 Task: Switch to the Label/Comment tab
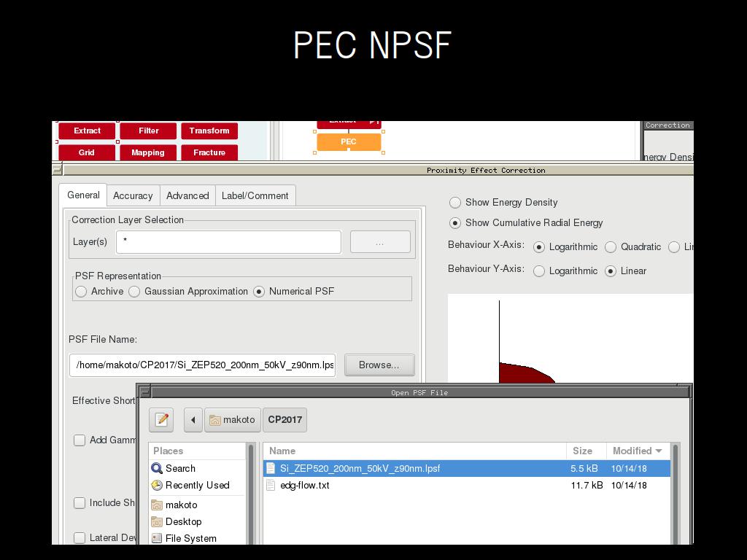255,195
